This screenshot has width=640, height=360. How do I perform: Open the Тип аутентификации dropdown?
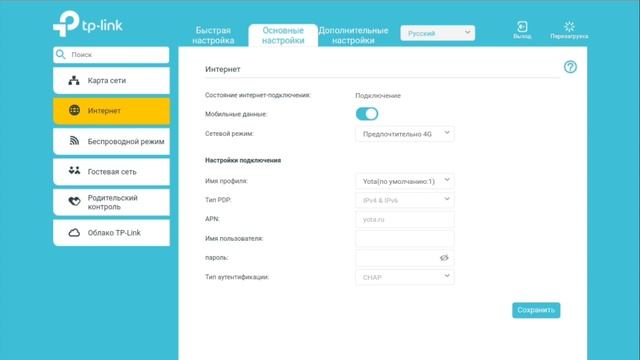point(404,277)
